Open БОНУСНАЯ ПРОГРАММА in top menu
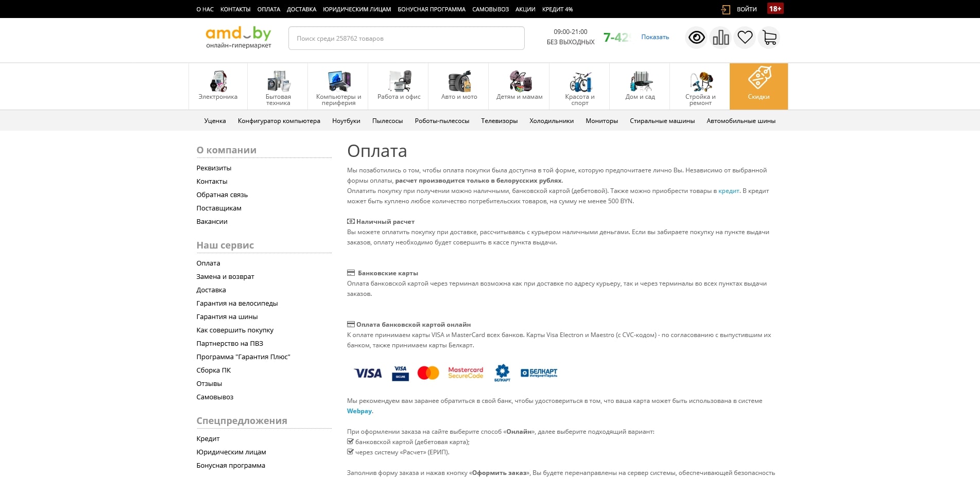980x477 pixels. [x=431, y=9]
